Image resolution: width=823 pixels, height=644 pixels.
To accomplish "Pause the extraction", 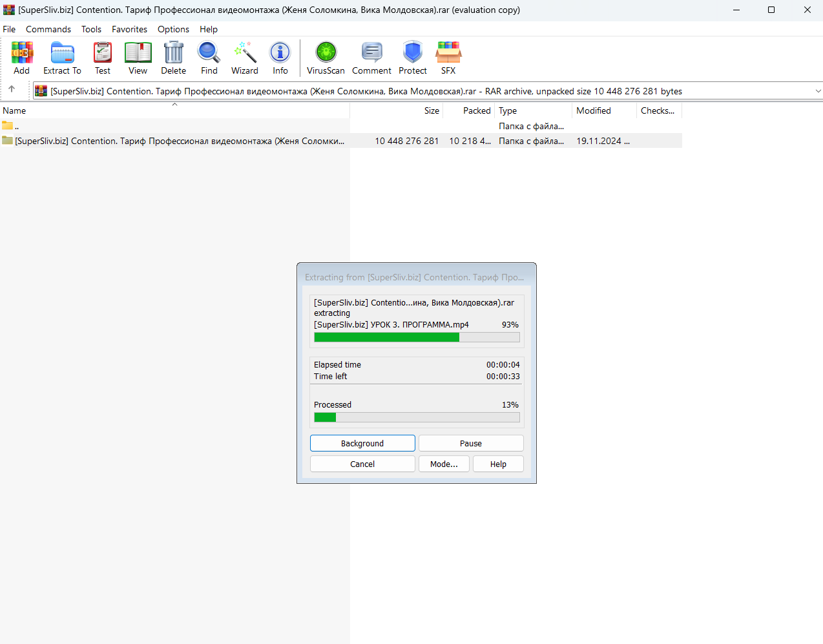I will (x=471, y=443).
